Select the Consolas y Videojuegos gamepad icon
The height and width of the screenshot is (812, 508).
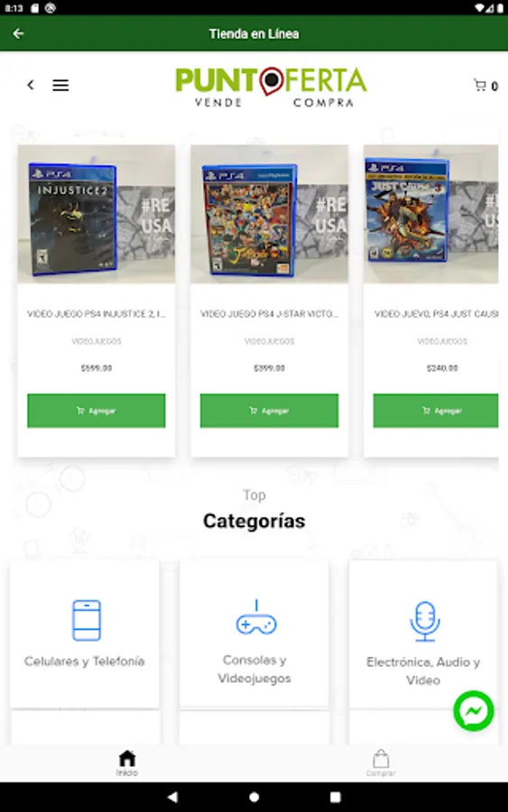(x=256, y=617)
